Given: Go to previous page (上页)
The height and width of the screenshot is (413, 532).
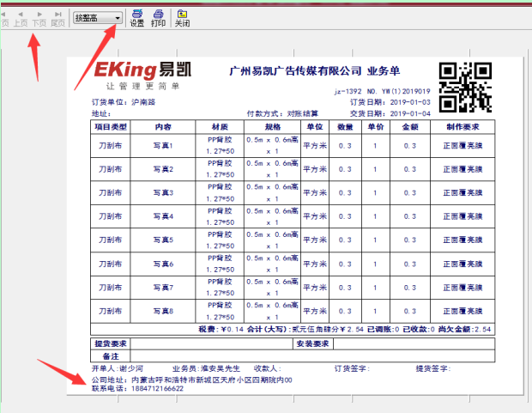Looking at the screenshot, I should coord(20,19).
